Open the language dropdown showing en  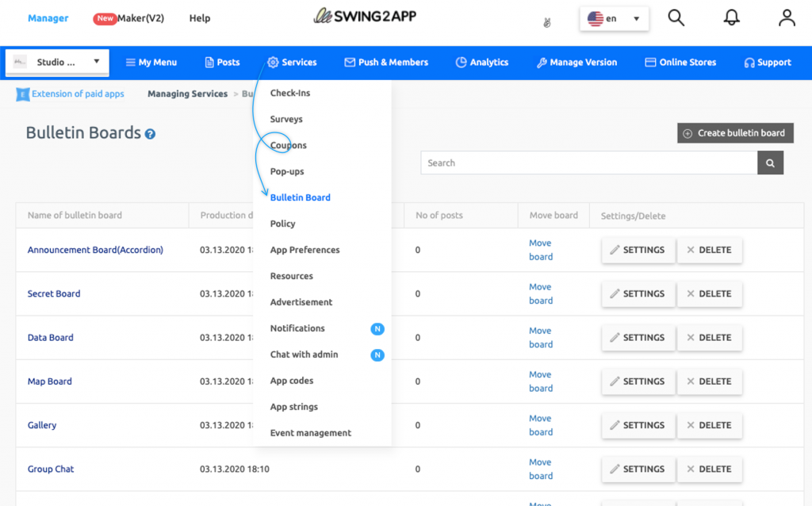(614, 19)
